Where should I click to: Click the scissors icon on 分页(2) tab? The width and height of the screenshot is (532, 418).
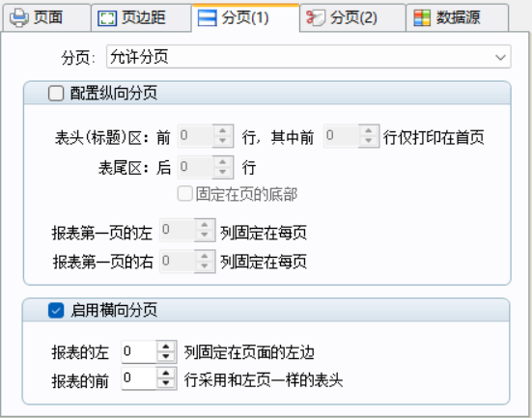[x=315, y=17]
